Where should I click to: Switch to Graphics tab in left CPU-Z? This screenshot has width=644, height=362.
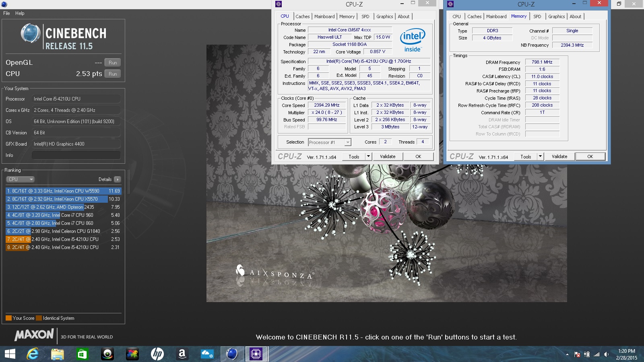[x=385, y=16]
